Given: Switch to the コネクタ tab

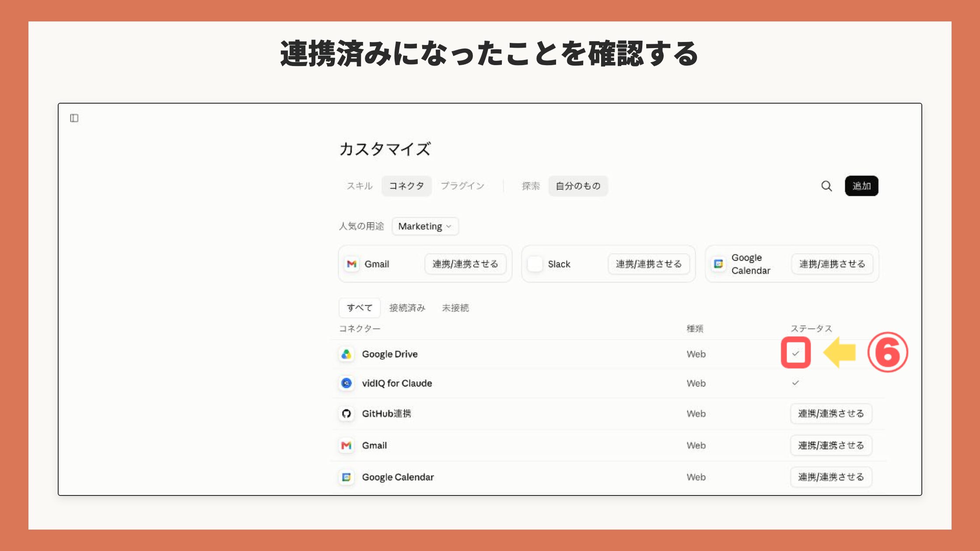Looking at the screenshot, I should 406,186.
